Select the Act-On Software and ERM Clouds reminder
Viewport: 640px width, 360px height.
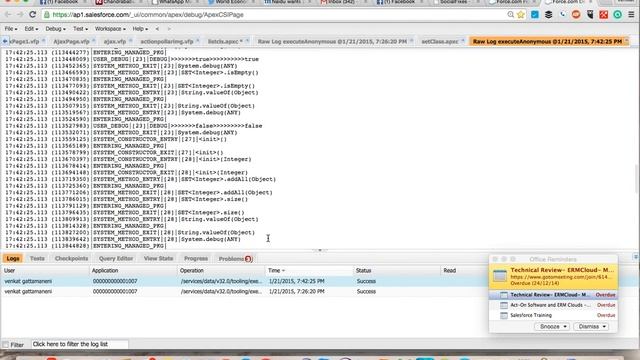tap(553, 305)
